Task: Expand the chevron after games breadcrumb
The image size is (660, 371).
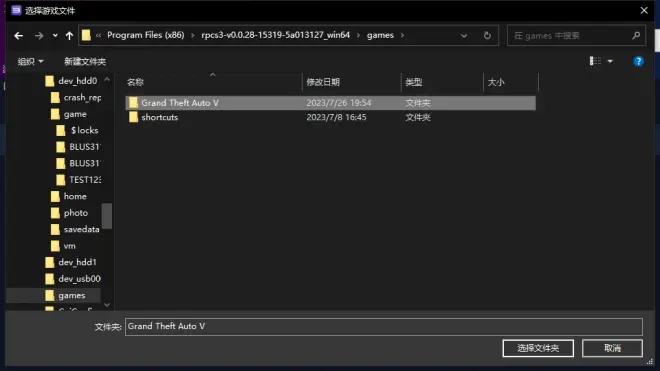Action: click(x=402, y=35)
